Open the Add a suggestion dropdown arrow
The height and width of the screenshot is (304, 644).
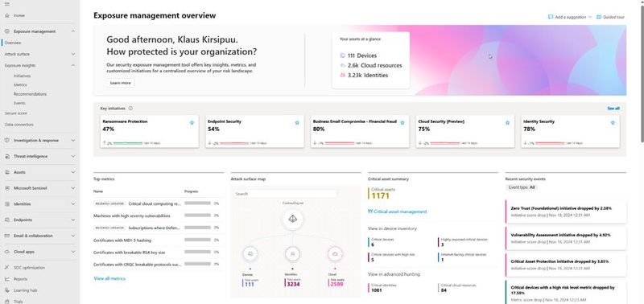[590, 17]
